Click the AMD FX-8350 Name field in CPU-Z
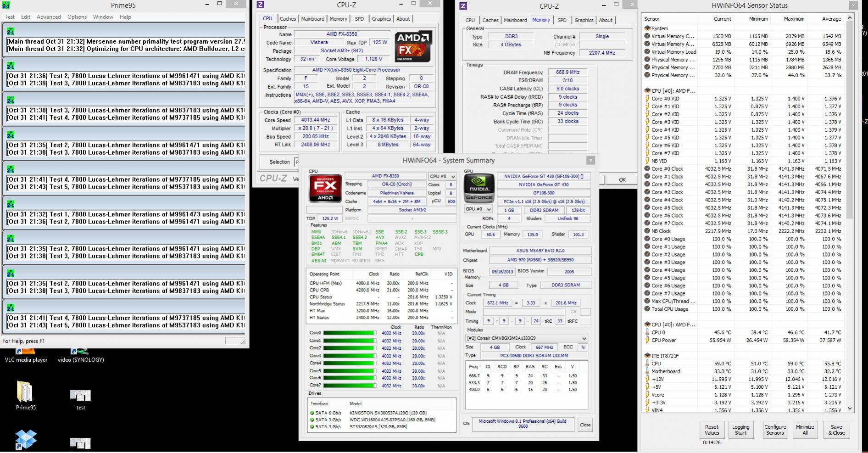Viewport: 868px width, 453px height. point(342,34)
